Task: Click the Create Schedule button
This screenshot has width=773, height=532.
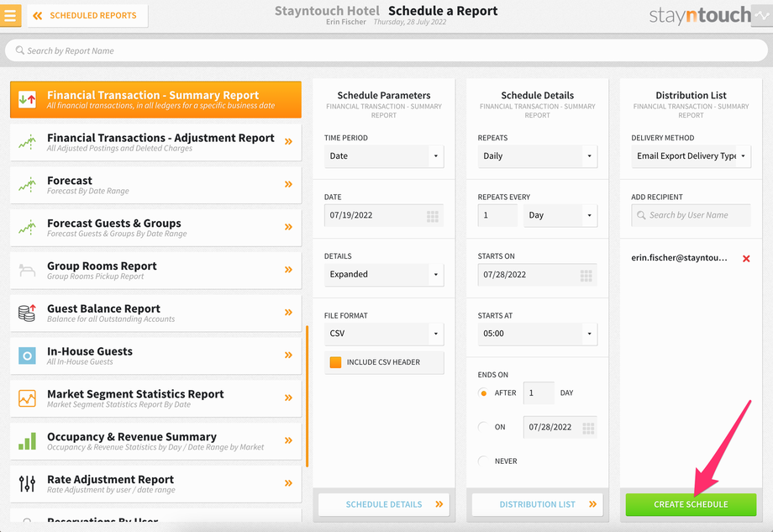Action: pyautogui.click(x=691, y=504)
